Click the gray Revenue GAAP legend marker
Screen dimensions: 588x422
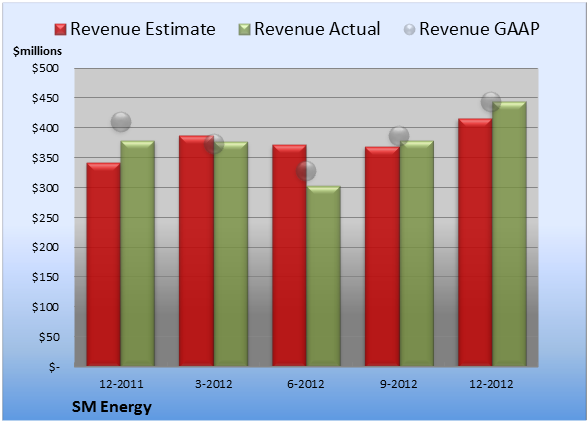(410, 30)
